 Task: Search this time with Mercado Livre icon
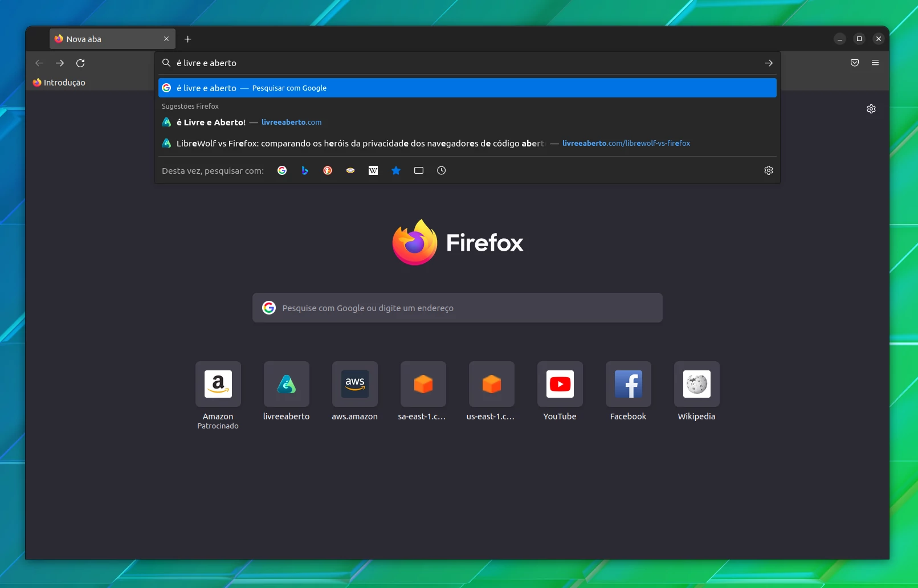click(350, 170)
